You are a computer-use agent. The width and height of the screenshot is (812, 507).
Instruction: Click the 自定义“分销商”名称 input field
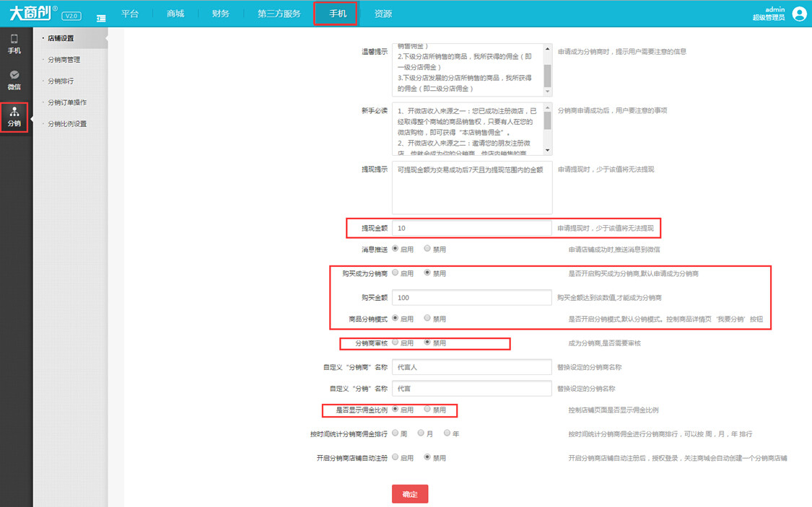(x=472, y=367)
